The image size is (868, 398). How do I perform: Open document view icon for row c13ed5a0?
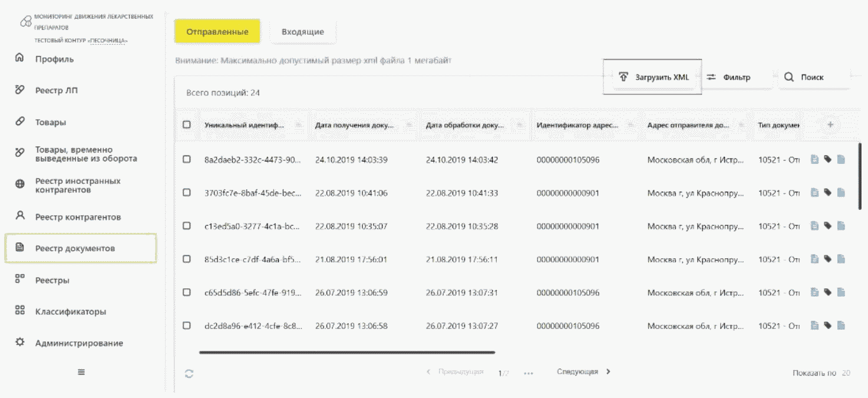click(x=814, y=226)
